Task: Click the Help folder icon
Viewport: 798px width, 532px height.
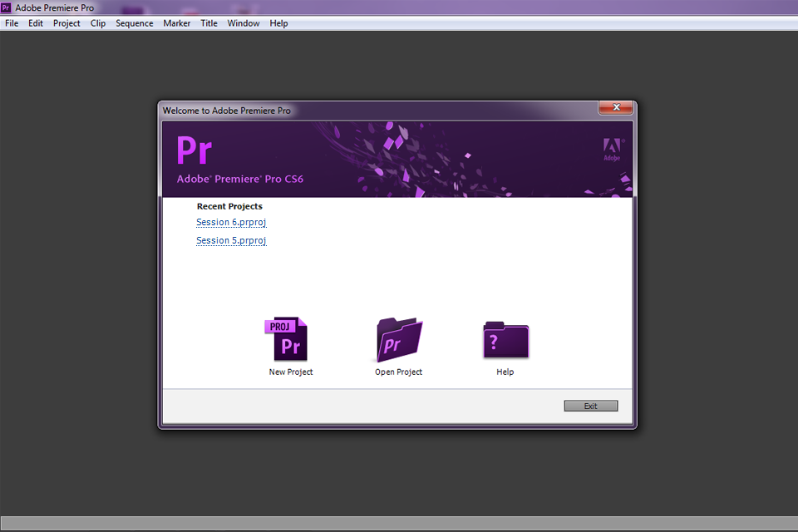Action: [506, 339]
